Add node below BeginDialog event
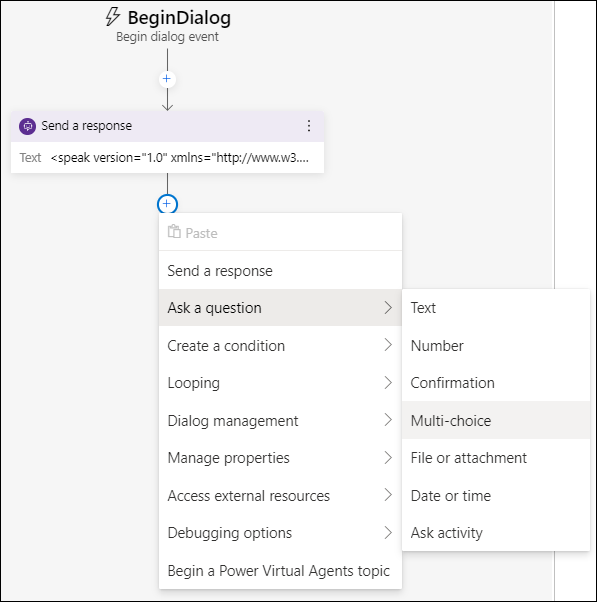Viewport: 597px width, 602px height. [x=167, y=79]
